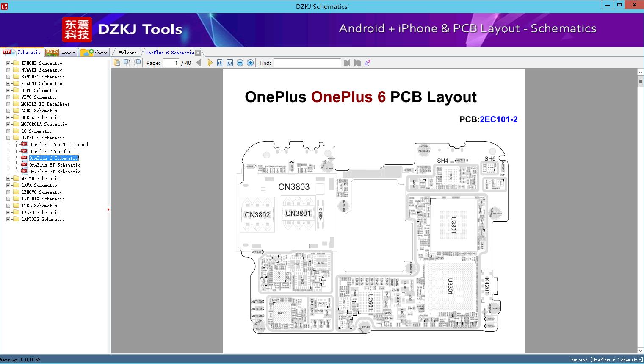Select the single page view icon
This screenshot has height=364, width=644.
click(117, 62)
